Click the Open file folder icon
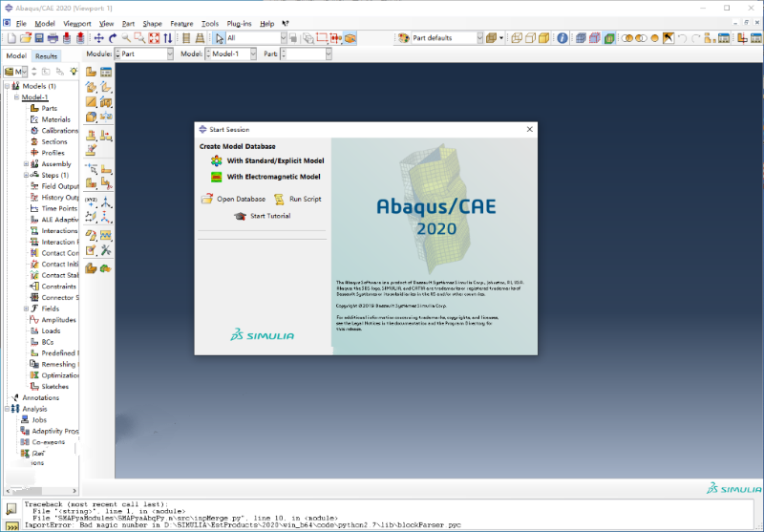This screenshot has width=764, height=532. (x=26, y=38)
